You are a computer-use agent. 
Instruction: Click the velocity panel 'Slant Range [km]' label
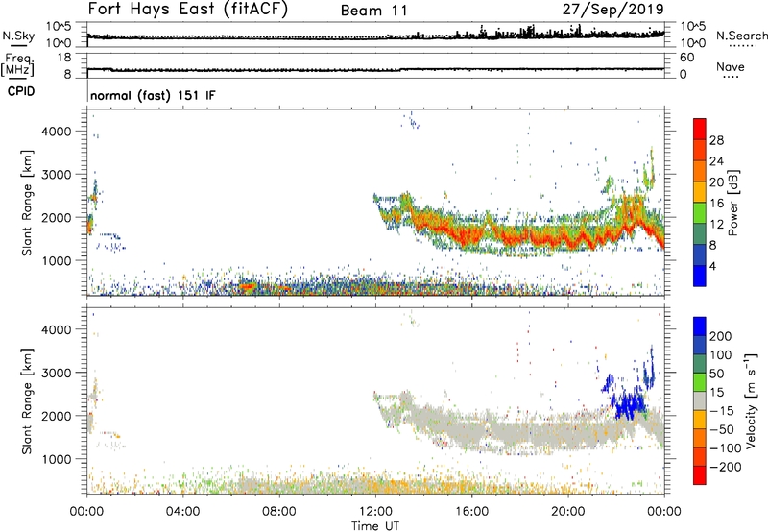27,400
